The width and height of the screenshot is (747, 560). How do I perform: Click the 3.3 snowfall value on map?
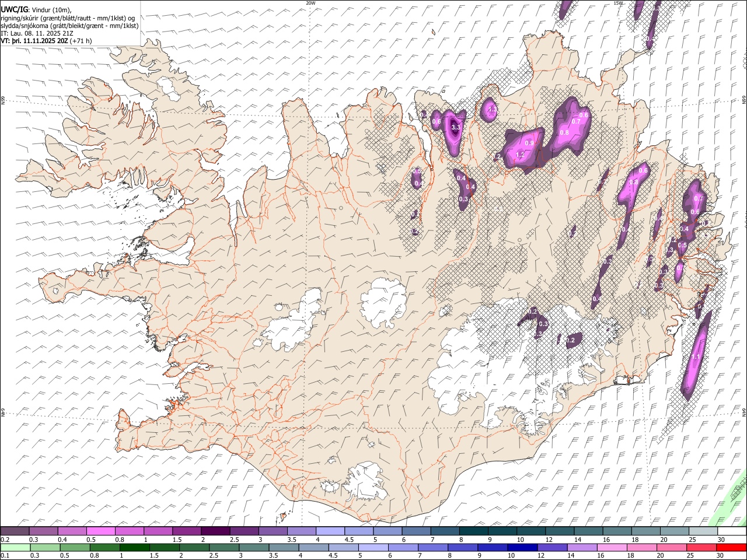(456, 127)
